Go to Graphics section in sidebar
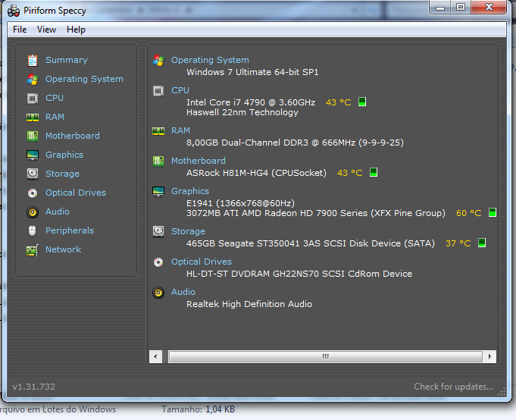The height and width of the screenshot is (420, 516). 64,155
